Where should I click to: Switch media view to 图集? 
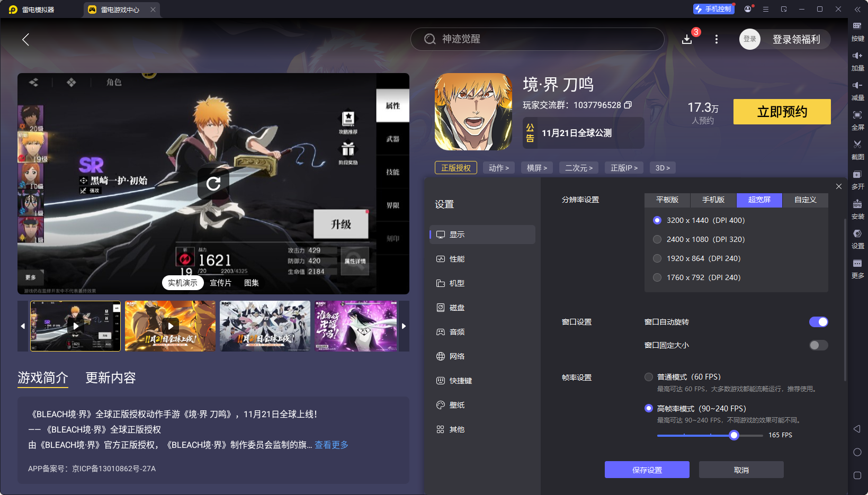[x=252, y=283]
